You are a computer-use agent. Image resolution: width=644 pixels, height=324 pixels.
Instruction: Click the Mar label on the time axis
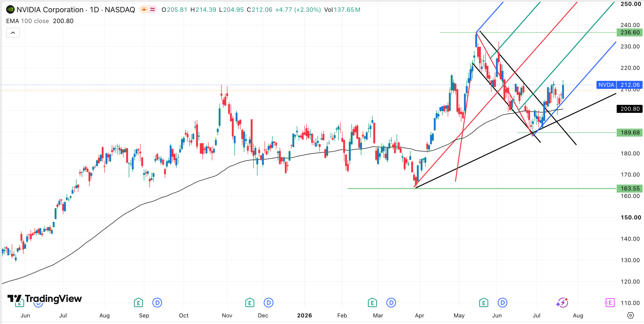pyautogui.click(x=378, y=315)
